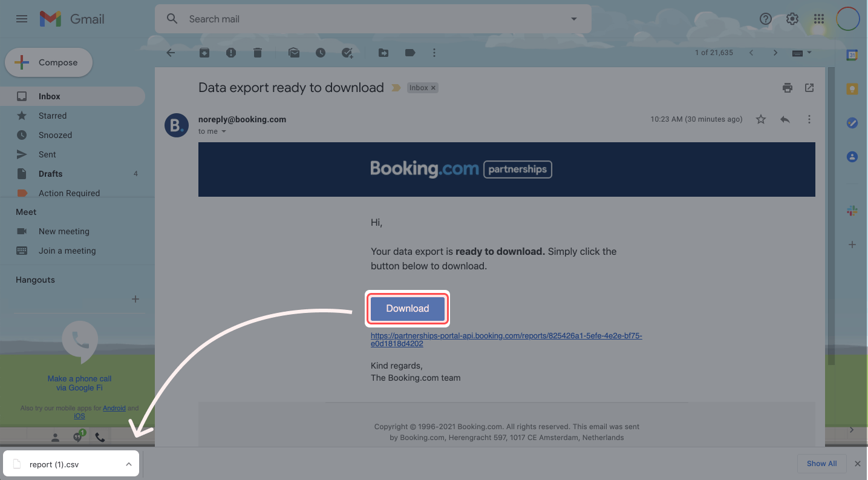Click the search magnifier icon

tap(172, 19)
